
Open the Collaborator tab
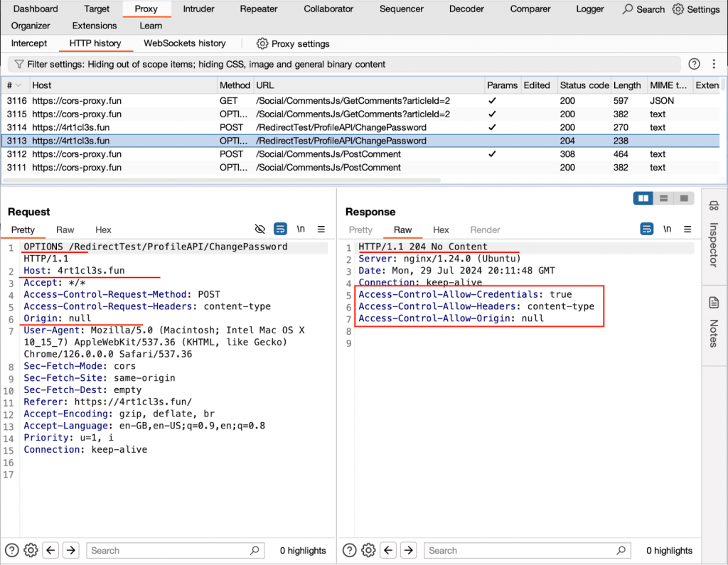[328, 9]
